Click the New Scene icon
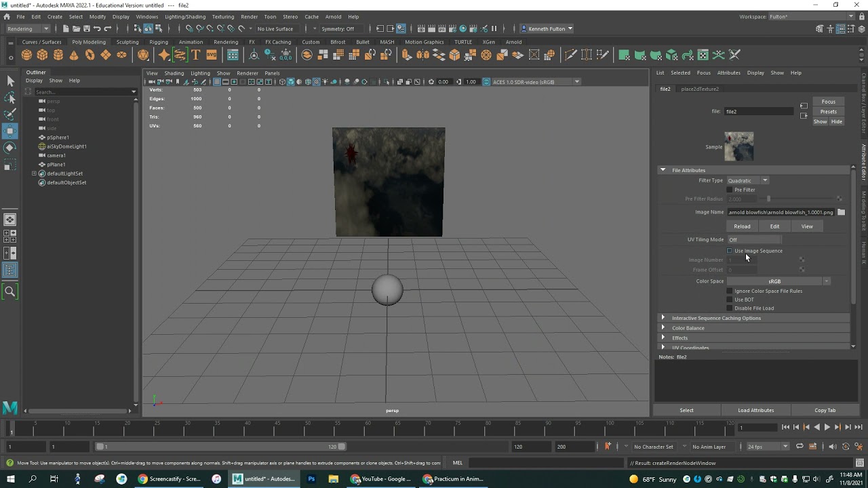868x488 pixels. (x=66, y=28)
